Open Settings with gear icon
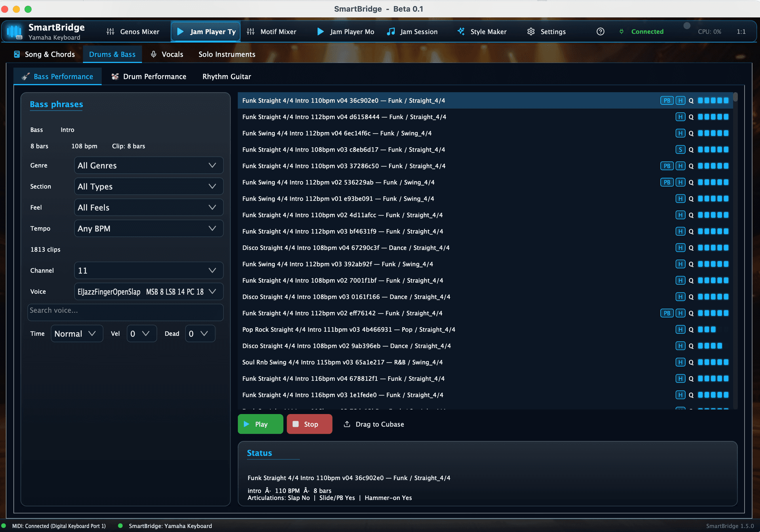The width and height of the screenshot is (760, 532). pos(546,32)
